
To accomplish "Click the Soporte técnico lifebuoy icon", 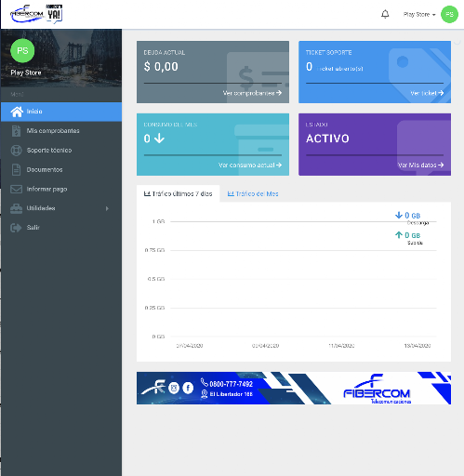I will (x=16, y=151).
